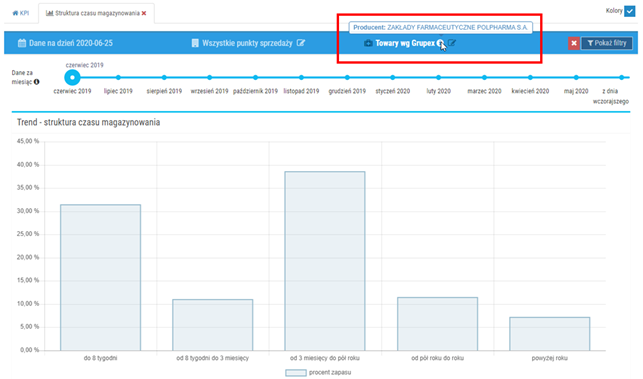The height and width of the screenshot is (379, 643).
Task: Select grudzień 2019 on the timeline
Action: click(347, 78)
